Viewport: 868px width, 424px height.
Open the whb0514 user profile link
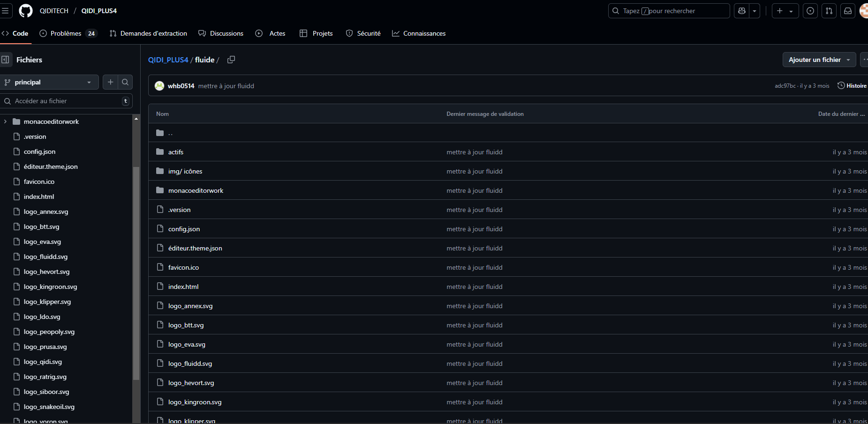click(x=181, y=86)
